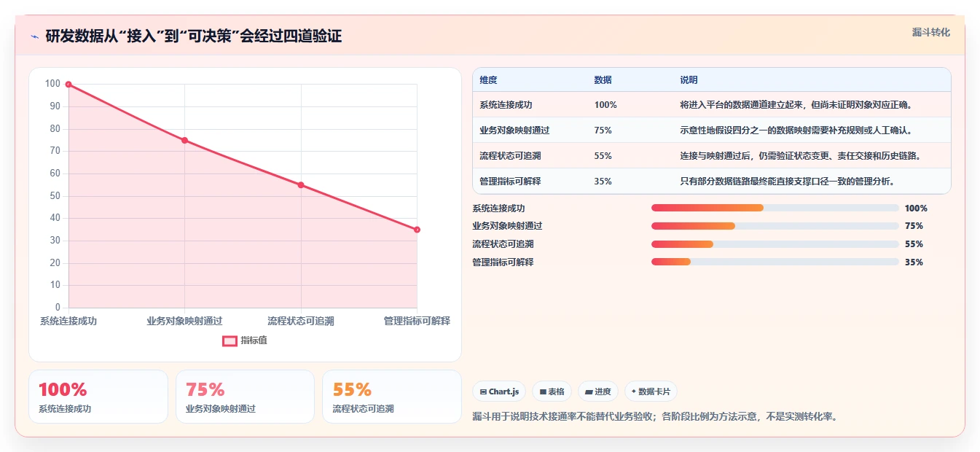
Task: Click the footnote starting 漏斗用于说明
Action: coord(655,417)
